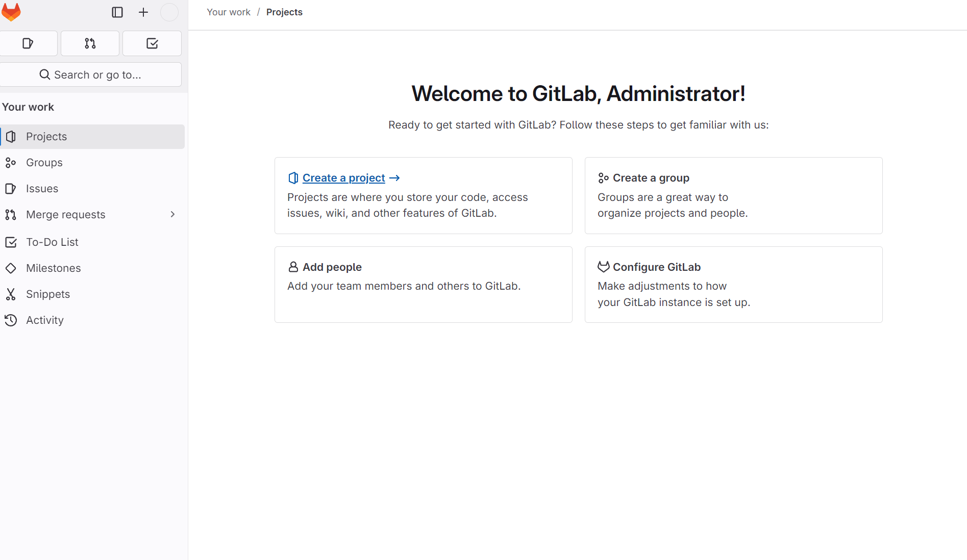
Task: Click the Create a group heading
Action: [x=651, y=178]
